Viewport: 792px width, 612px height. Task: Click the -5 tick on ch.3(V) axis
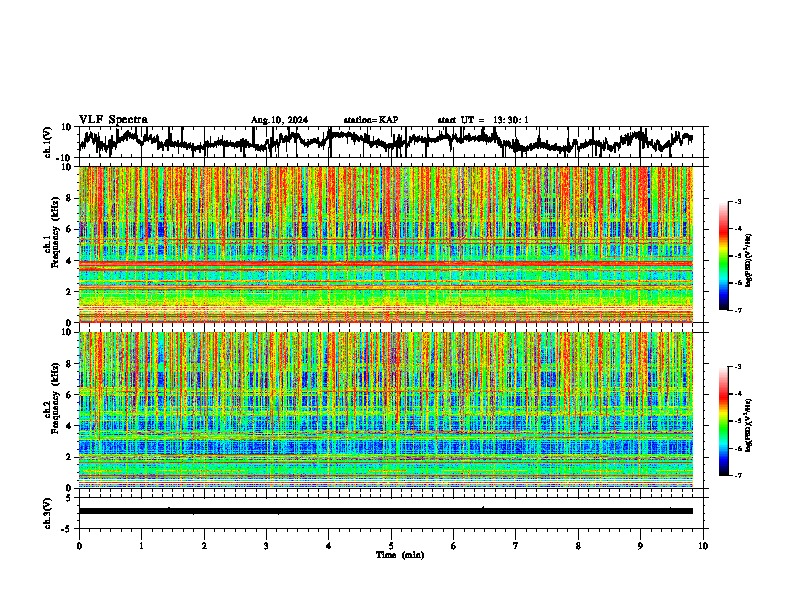pos(67,529)
